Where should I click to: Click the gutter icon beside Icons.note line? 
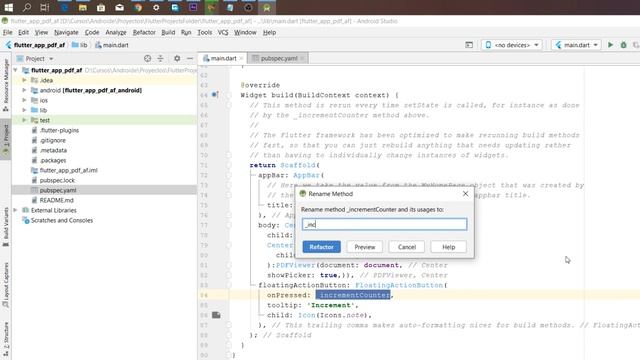click(x=216, y=315)
